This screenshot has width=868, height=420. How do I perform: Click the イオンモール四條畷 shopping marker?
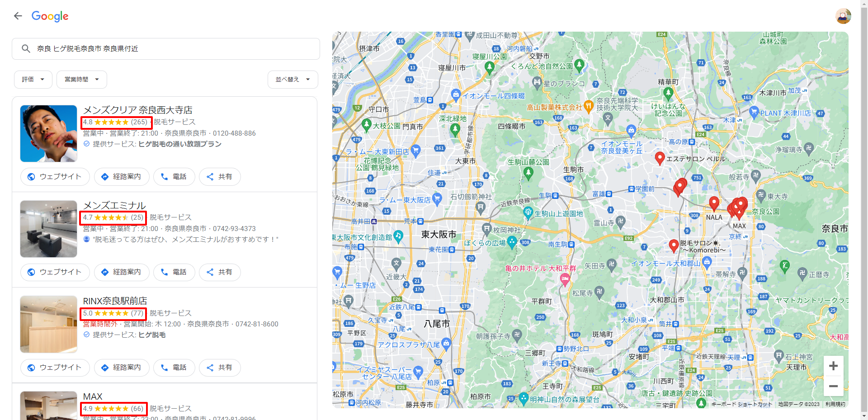tap(456, 94)
